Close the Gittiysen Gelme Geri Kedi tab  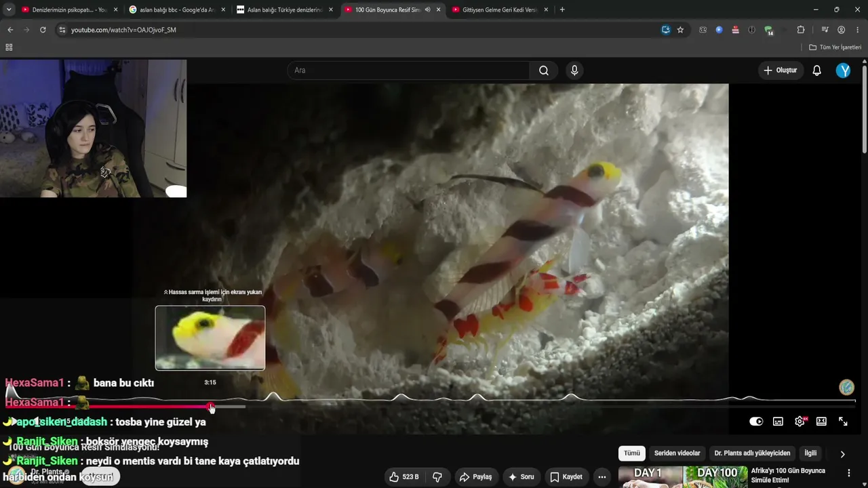[x=546, y=9]
